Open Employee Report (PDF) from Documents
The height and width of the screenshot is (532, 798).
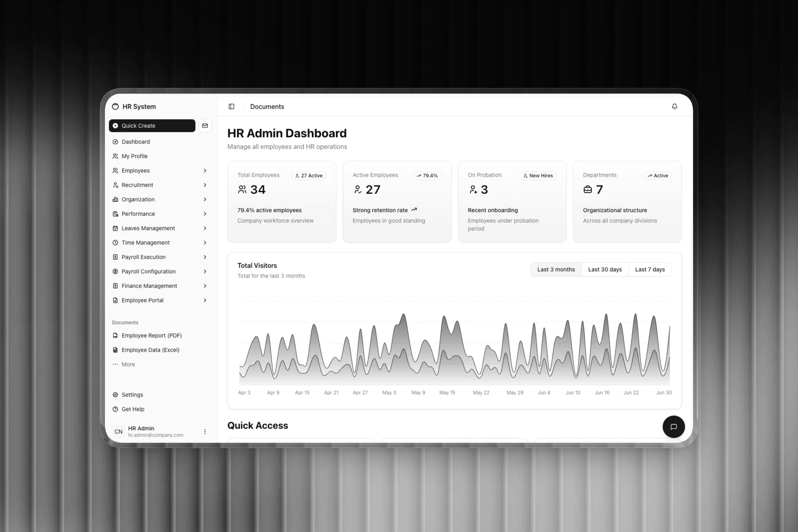(x=151, y=335)
